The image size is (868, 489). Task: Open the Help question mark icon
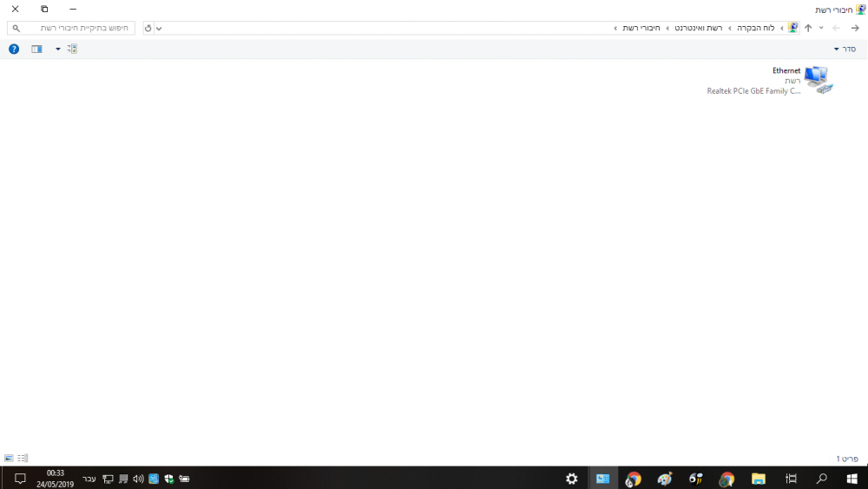pyautogui.click(x=14, y=50)
